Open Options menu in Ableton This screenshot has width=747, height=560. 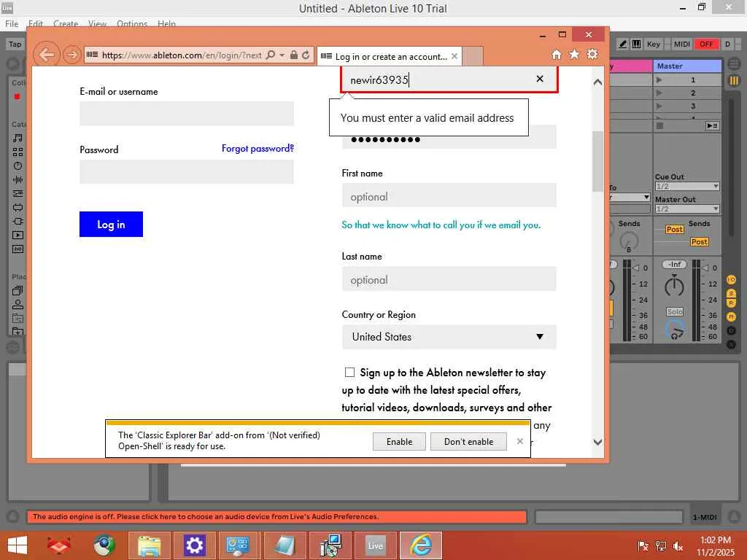click(132, 24)
